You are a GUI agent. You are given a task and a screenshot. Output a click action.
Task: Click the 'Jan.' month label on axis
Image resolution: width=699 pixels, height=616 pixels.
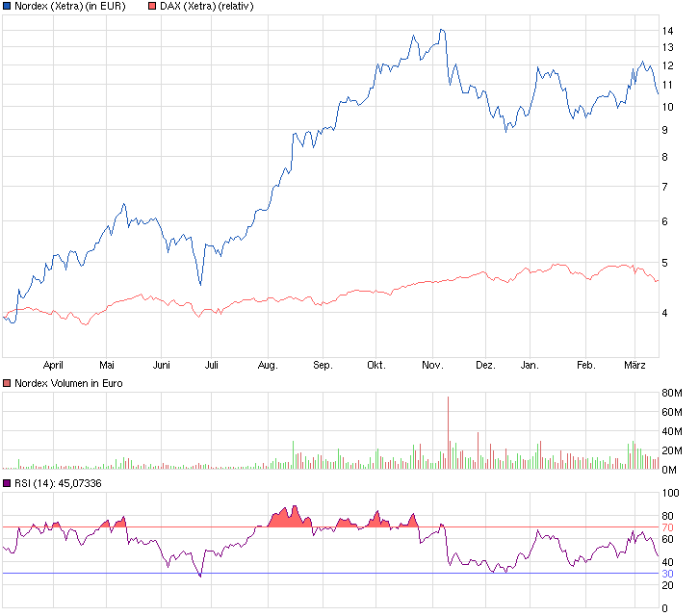(x=530, y=365)
